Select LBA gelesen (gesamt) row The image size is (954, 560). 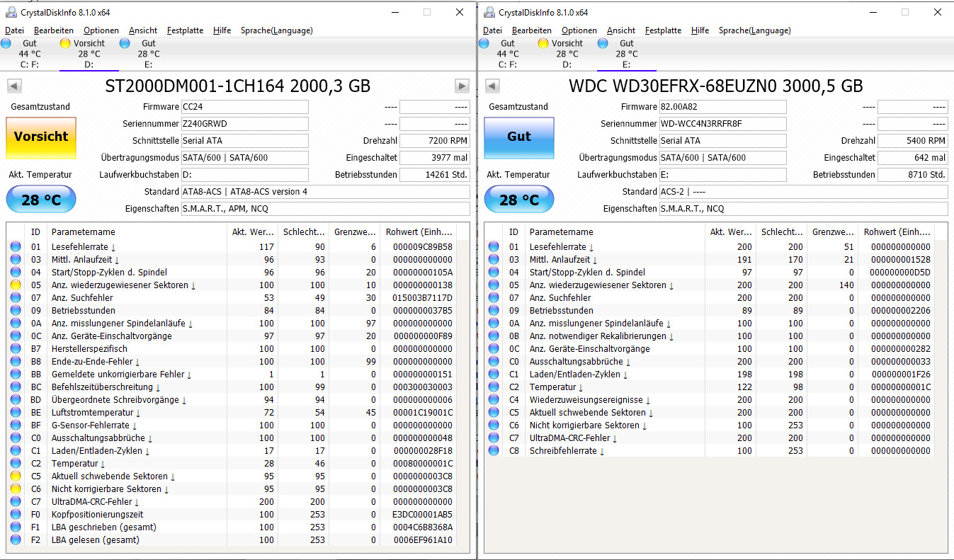pos(232,540)
